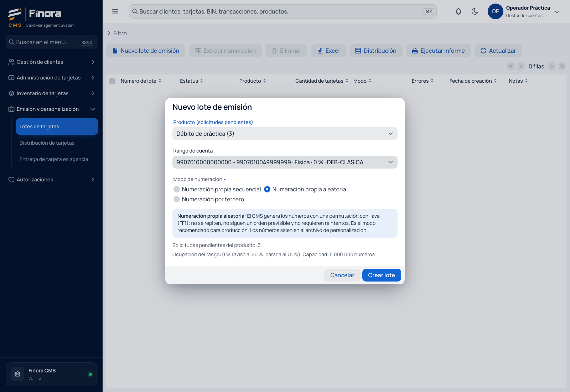Open the Rango de cuenta dropdown

(285, 162)
